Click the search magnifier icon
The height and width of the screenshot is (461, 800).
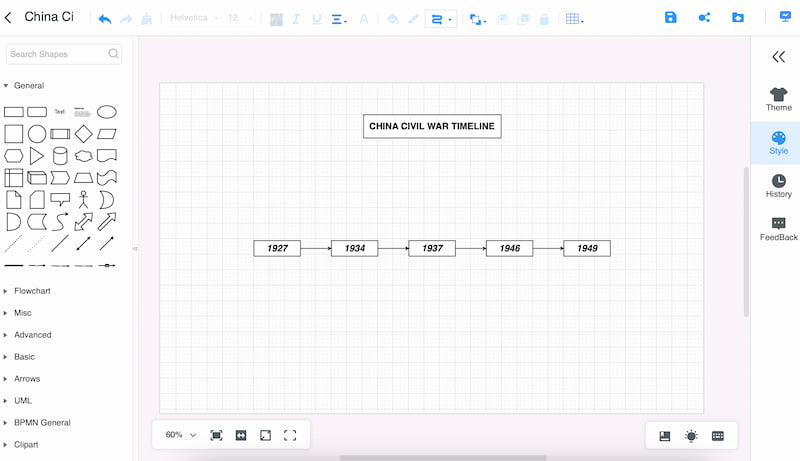113,54
